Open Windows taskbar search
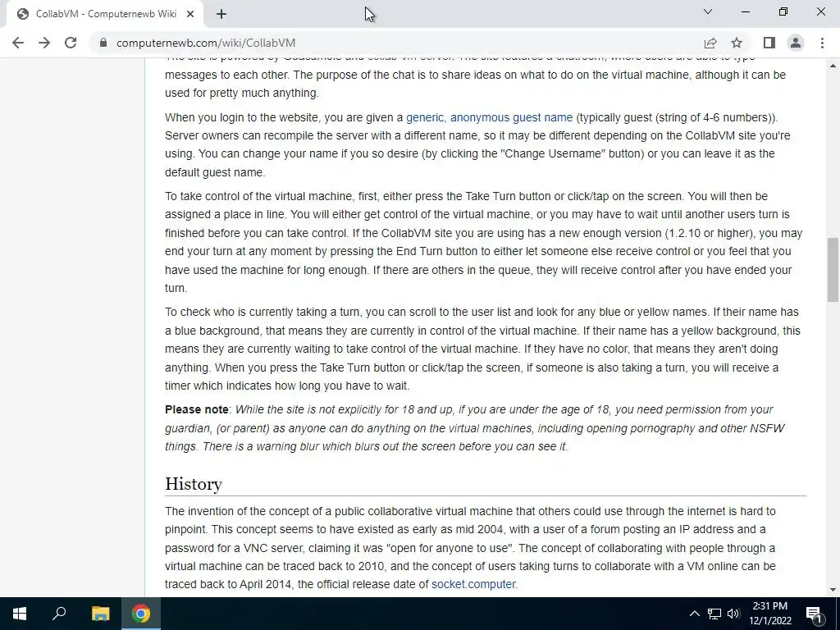840x630 pixels. click(x=59, y=614)
